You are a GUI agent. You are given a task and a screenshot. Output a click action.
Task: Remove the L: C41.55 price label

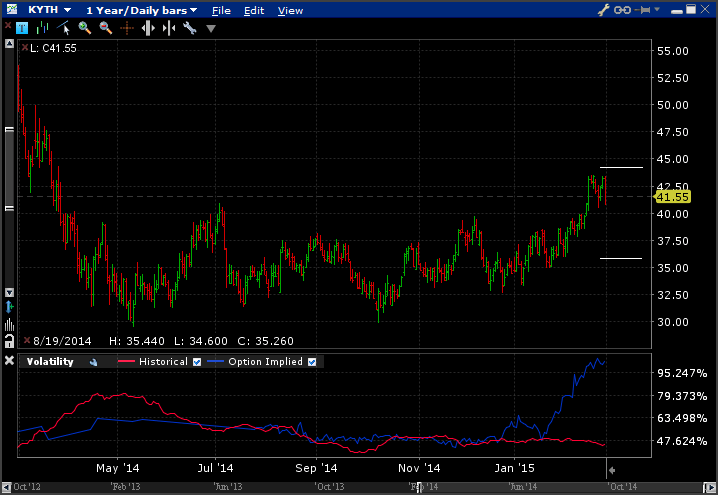click(25, 47)
